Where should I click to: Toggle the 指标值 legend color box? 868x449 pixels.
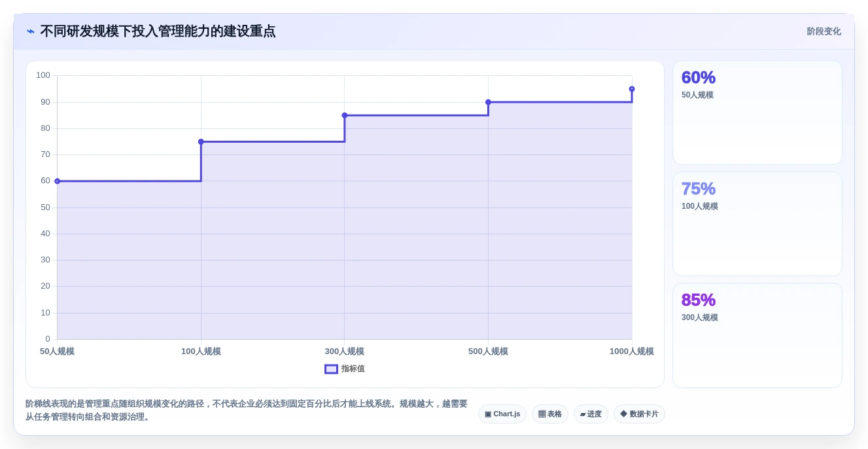pyautogui.click(x=331, y=369)
